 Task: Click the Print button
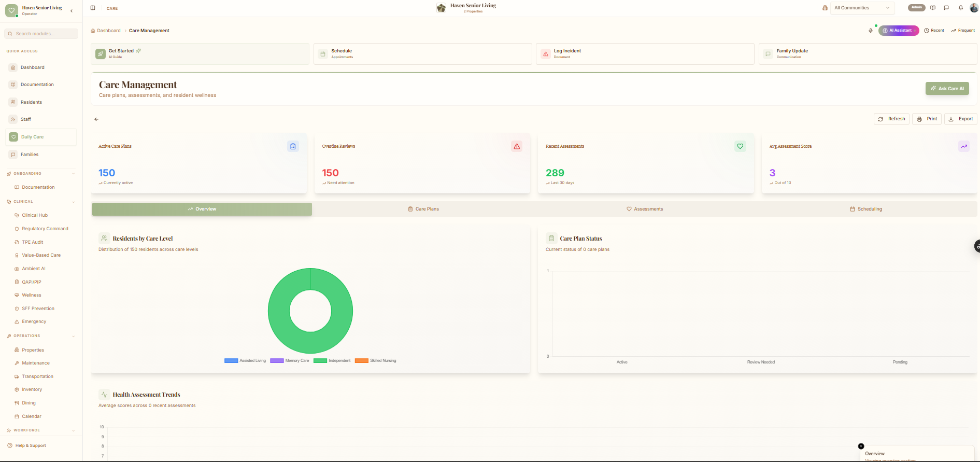(x=927, y=119)
